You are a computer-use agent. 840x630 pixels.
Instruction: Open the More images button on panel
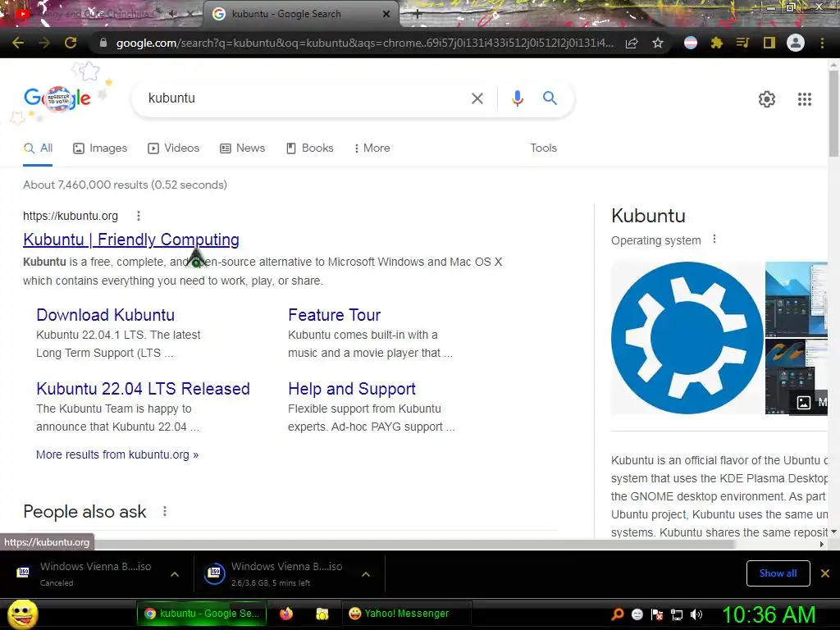tap(809, 402)
